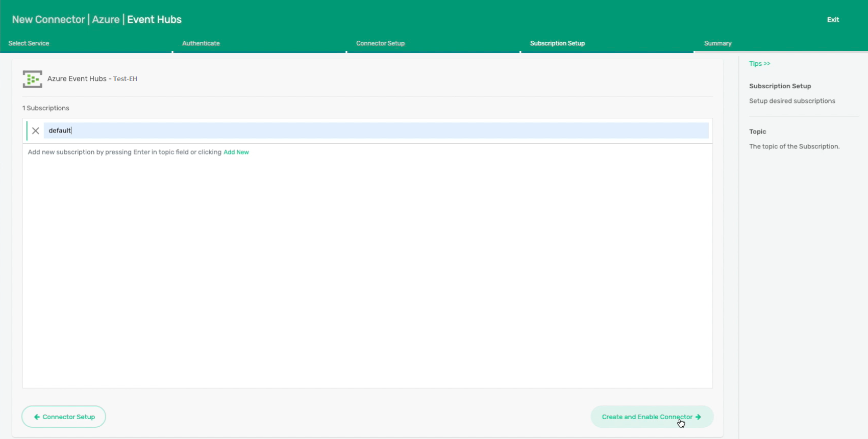
Task: Remove the default subscription with the X icon
Action: 36,131
